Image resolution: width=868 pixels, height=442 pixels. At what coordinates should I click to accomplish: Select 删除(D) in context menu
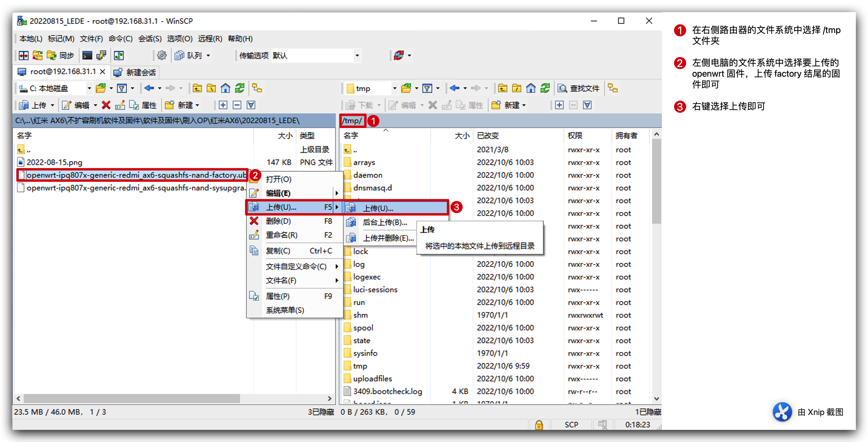click(x=295, y=221)
